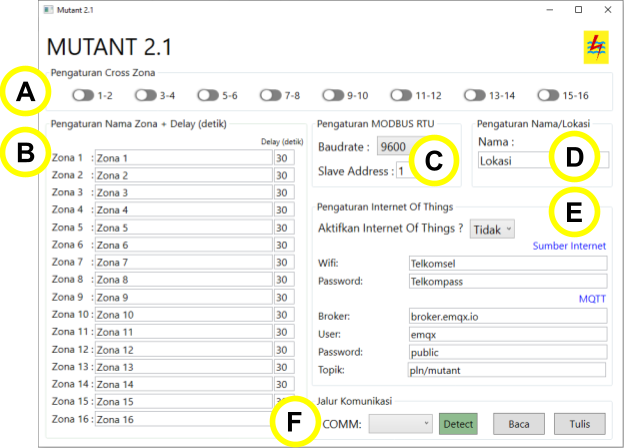Viewport: 624px width, 448px height.
Task: Click the Detect button
Action: point(458,424)
